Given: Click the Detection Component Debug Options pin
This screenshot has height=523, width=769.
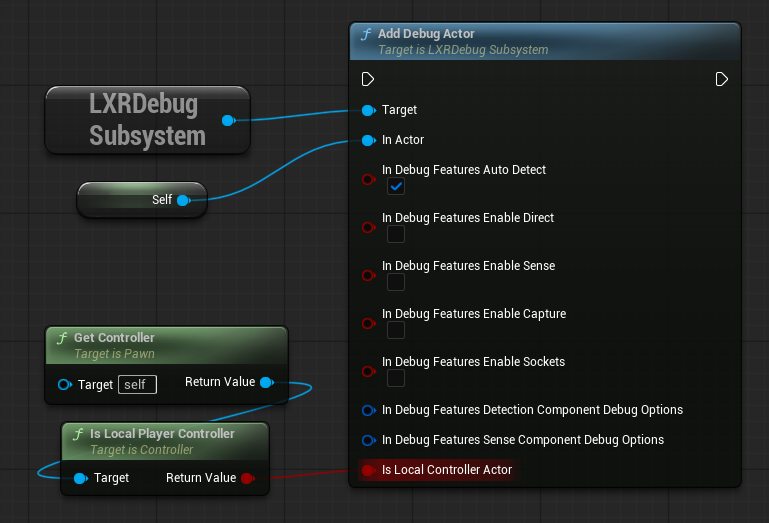Looking at the screenshot, I should [369, 410].
